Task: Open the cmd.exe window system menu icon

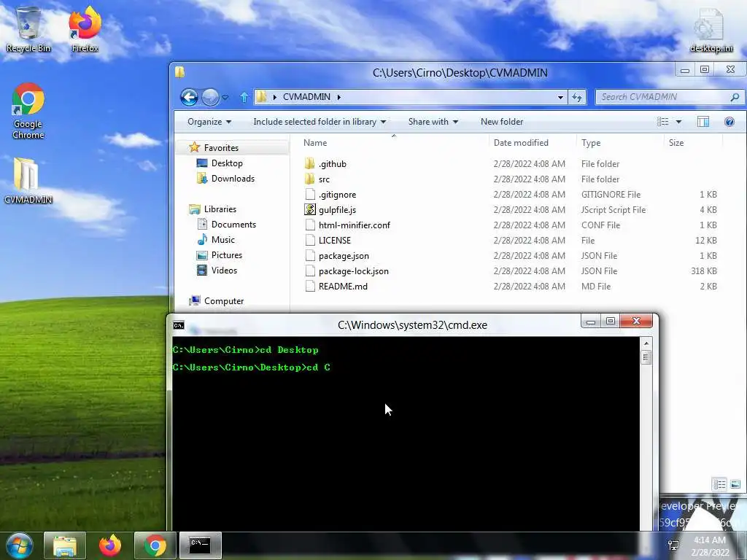Action: coord(179,325)
